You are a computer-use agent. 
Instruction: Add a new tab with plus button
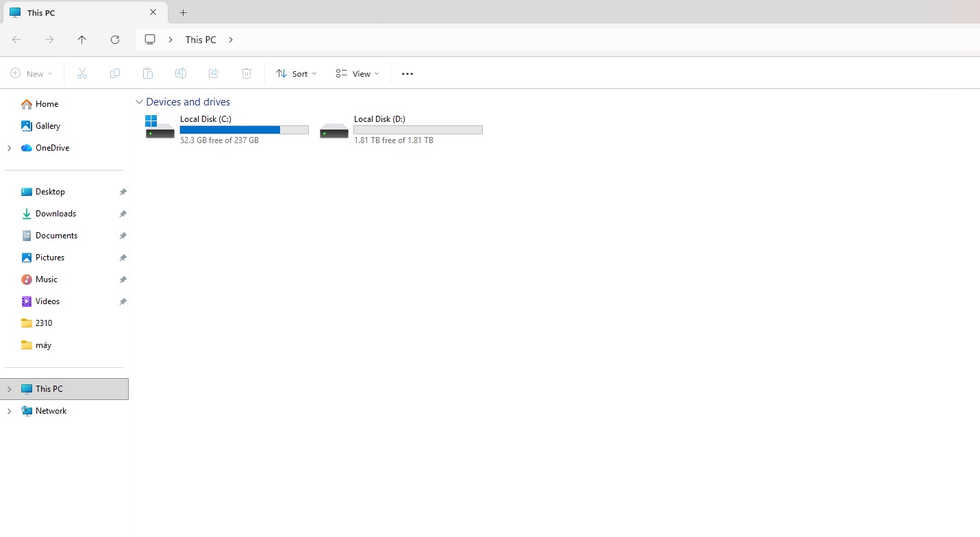(x=183, y=12)
